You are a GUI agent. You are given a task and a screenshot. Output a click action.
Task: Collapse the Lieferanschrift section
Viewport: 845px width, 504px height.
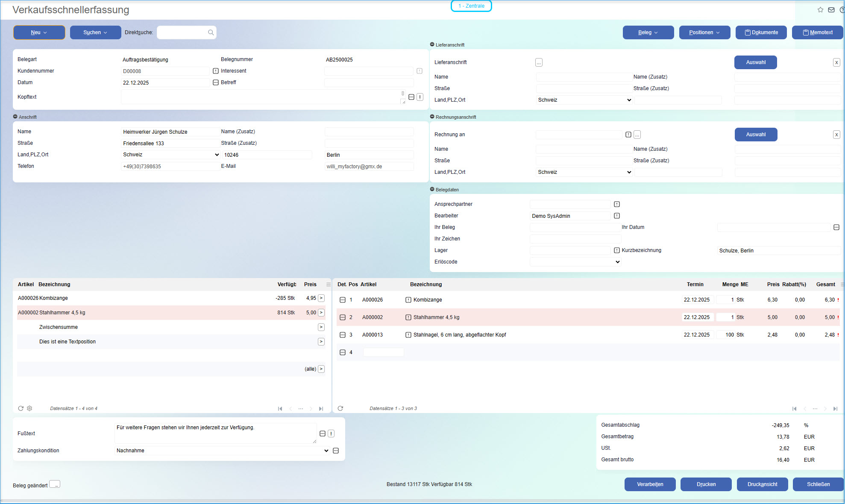click(x=432, y=44)
